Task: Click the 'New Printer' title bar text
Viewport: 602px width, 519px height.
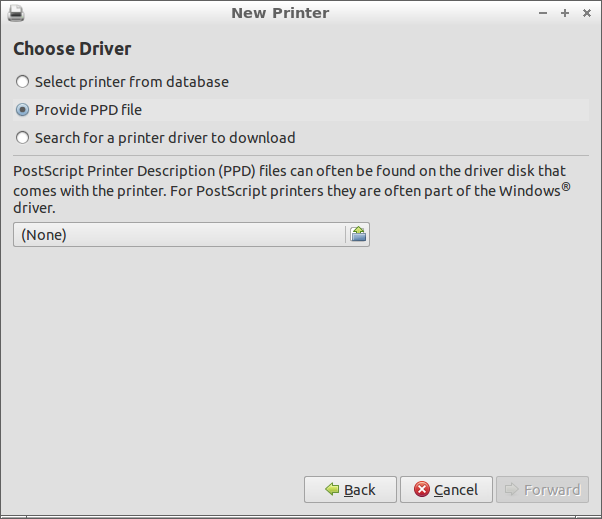Action: (x=280, y=13)
